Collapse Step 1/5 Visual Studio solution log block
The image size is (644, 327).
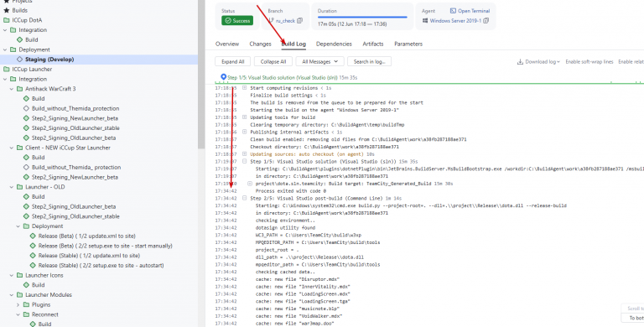[x=244, y=162]
